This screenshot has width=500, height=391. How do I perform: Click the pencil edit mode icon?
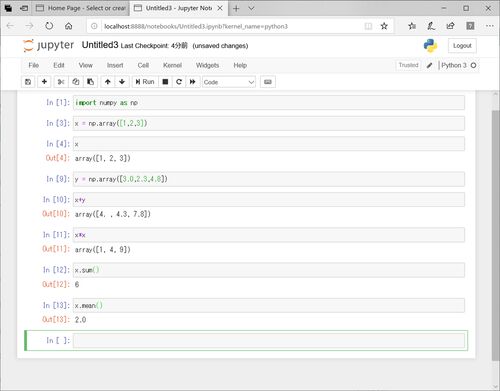[x=429, y=65]
